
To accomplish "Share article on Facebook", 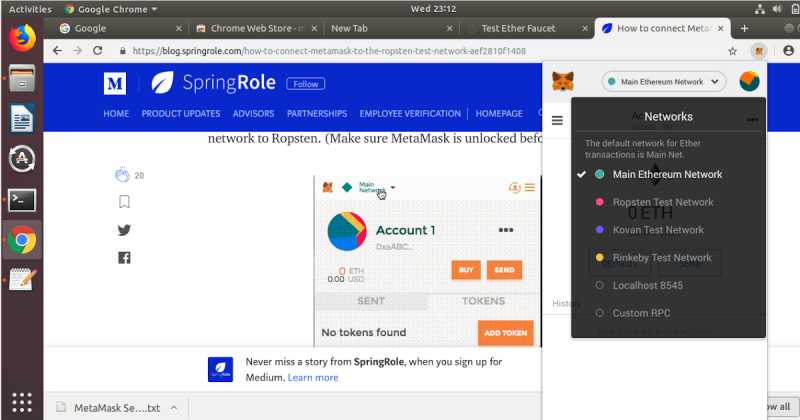I will 124,258.
